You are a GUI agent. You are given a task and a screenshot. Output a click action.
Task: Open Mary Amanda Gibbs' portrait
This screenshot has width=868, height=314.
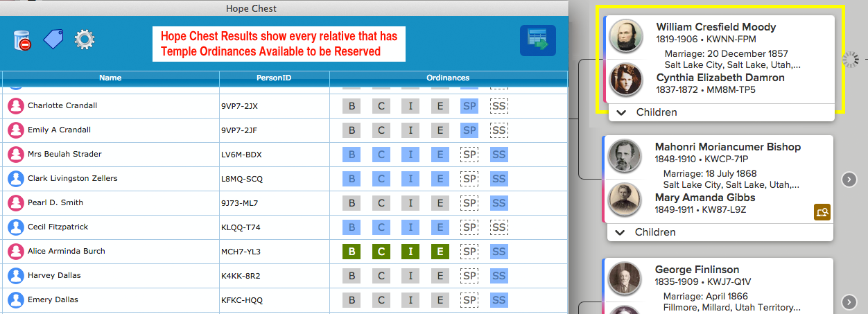tap(625, 200)
